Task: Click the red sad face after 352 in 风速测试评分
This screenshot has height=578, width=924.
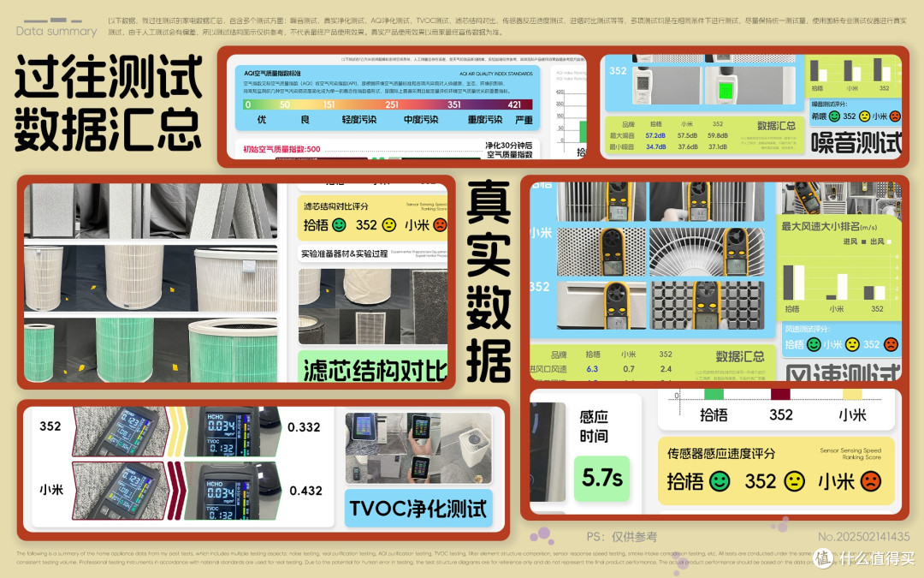Action: [x=891, y=344]
